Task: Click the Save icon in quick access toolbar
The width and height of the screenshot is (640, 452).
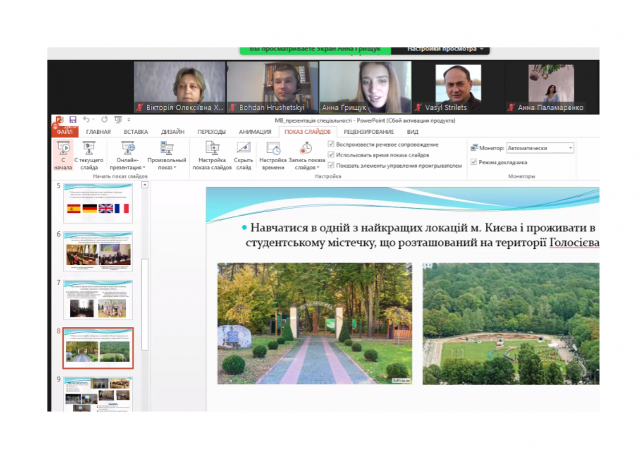Action: [73, 120]
